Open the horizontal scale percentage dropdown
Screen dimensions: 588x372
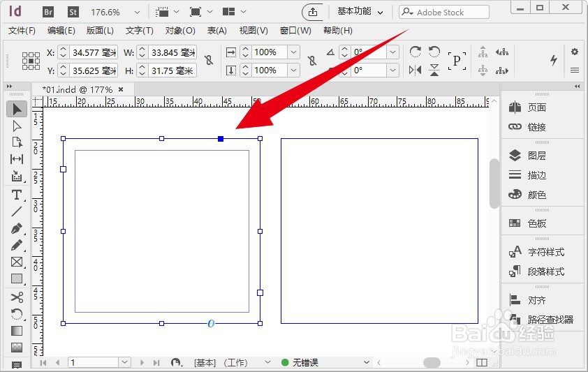[293, 52]
